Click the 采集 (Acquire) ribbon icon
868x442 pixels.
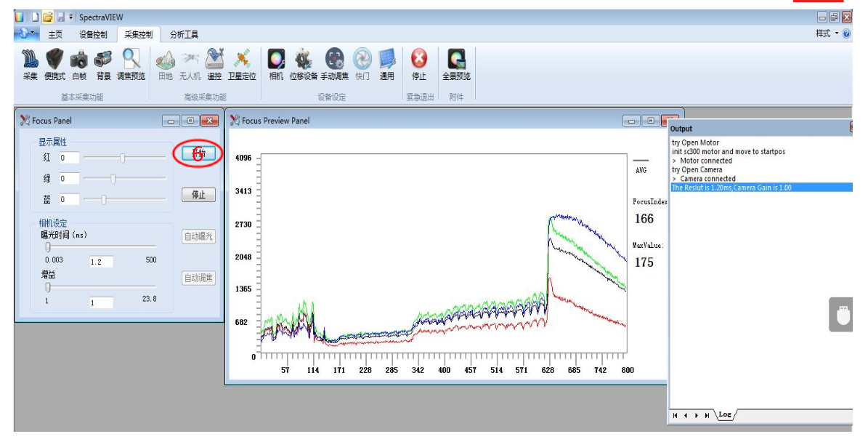[x=30, y=60]
